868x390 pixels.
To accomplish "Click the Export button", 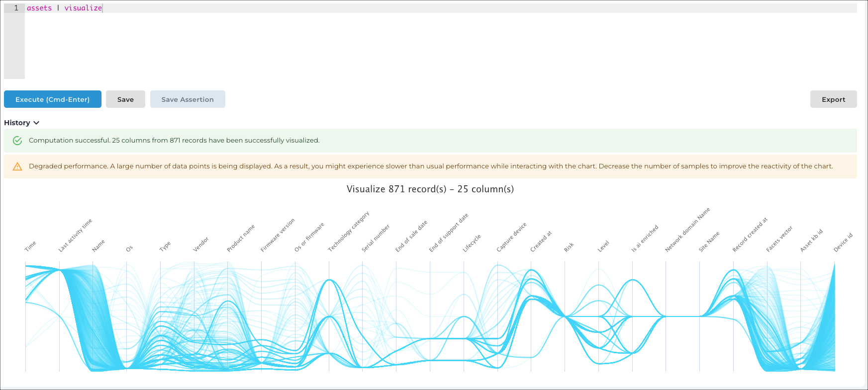I will click(x=833, y=99).
